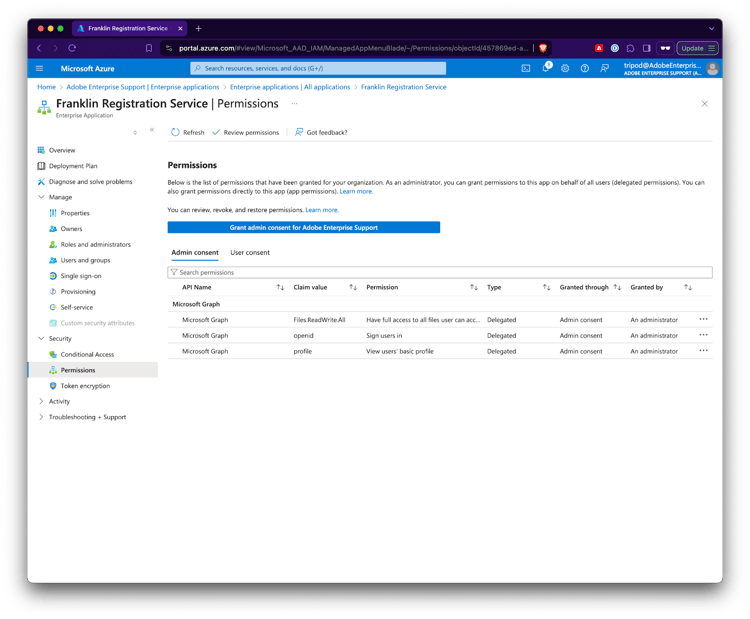
Task: Collapse the Security section
Action: pos(41,338)
